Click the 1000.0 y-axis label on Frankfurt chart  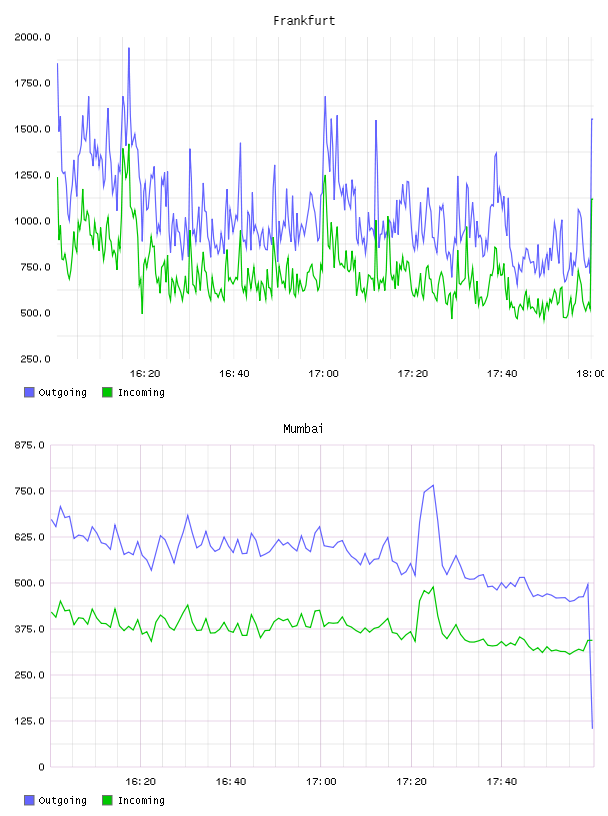[x=32, y=221]
